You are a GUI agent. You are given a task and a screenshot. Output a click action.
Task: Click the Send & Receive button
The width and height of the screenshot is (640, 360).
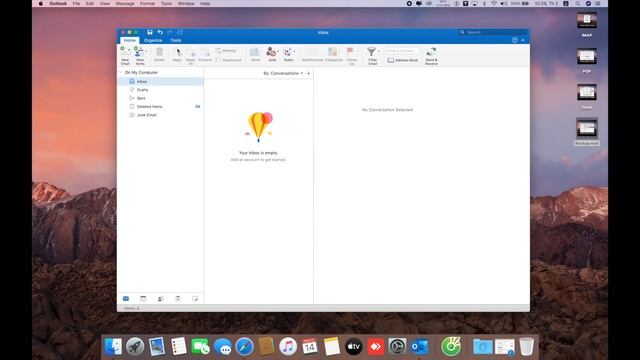click(x=431, y=56)
